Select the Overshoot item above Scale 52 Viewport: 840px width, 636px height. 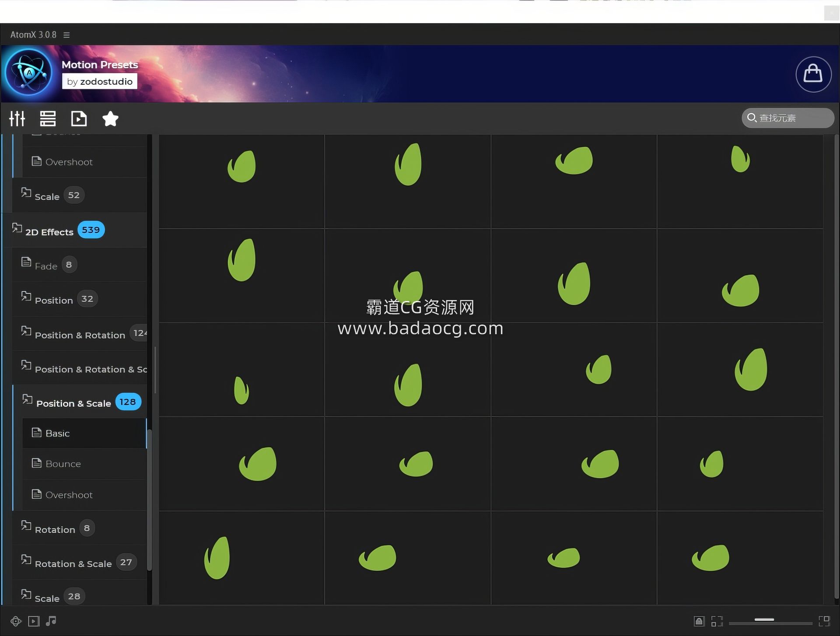click(84, 162)
